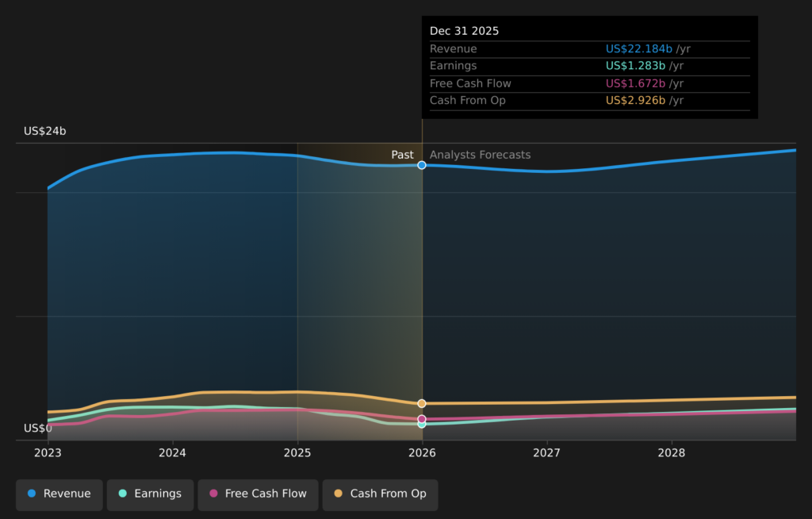Click the 2027 x-axis label

(x=546, y=452)
